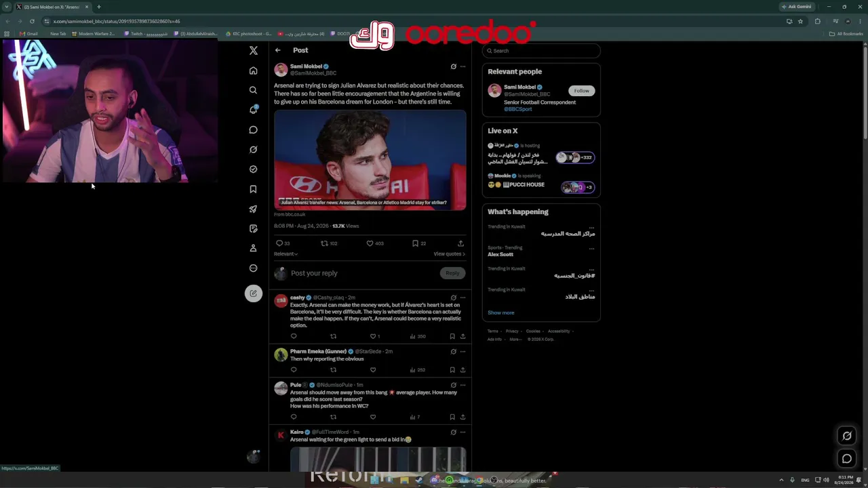Open the KEC photoshoot bookmark
The height and width of the screenshot is (488, 868).
tap(249, 34)
